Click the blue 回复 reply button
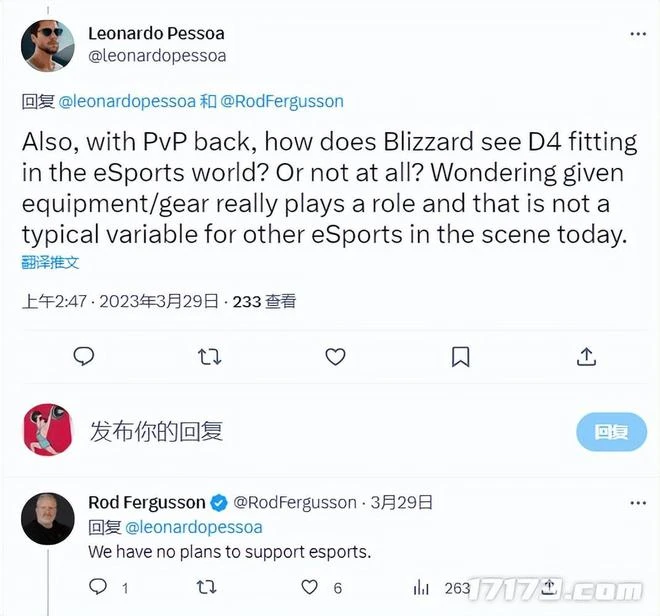This screenshot has height=616, width=660. 611,432
